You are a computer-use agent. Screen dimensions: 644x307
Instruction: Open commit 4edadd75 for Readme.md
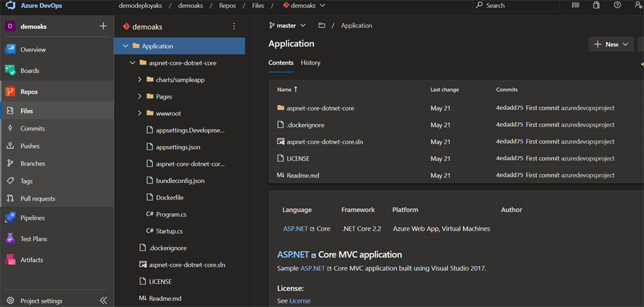509,175
